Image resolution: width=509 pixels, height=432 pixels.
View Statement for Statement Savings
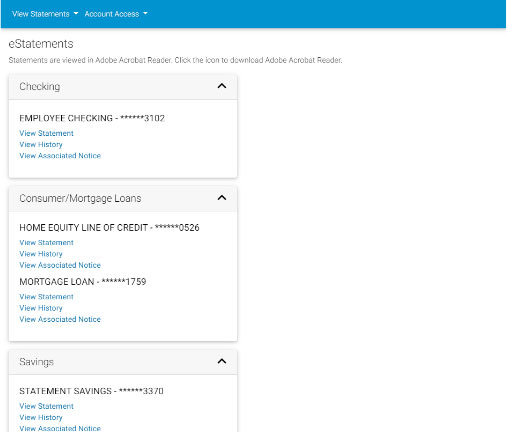[46, 406]
